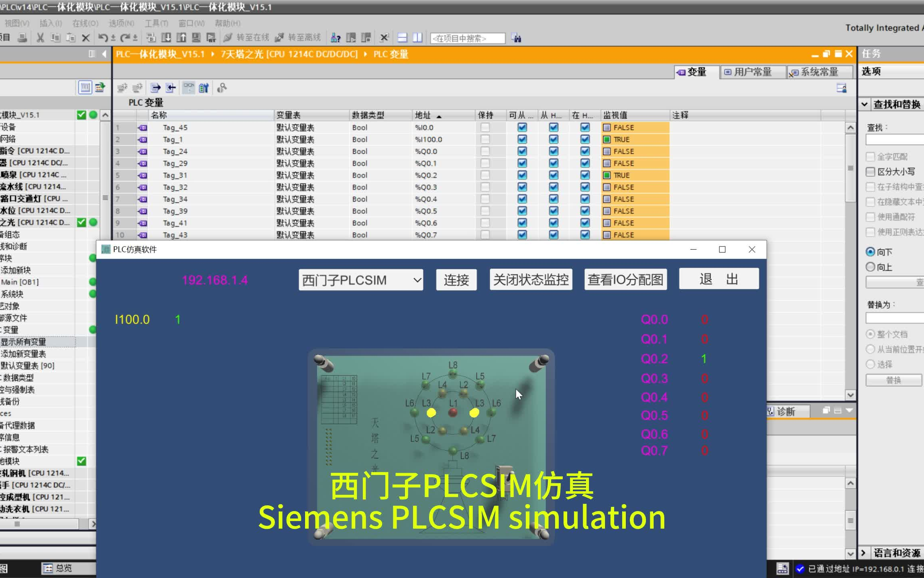The height and width of the screenshot is (578, 924).
Task: Click the download to device toolbar icon
Action: 167,37
